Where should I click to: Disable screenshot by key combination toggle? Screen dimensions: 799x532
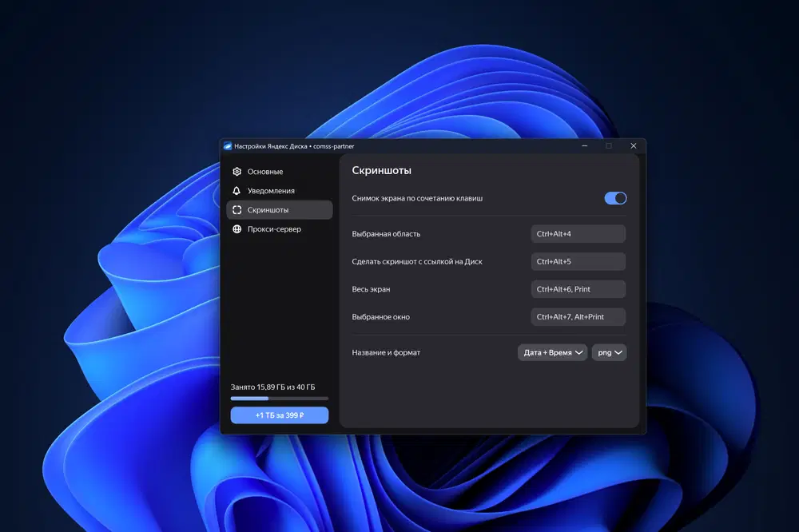(615, 198)
